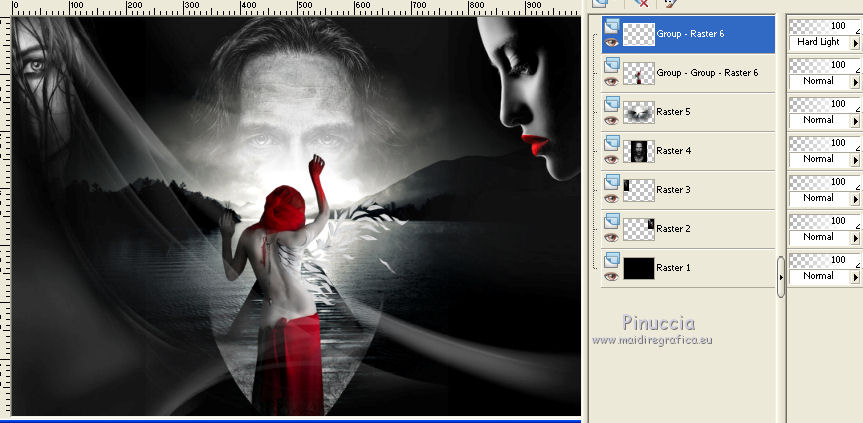The width and height of the screenshot is (863, 423).
Task: Select the layer named Group - Group - Raster 6
Action: 707,73
